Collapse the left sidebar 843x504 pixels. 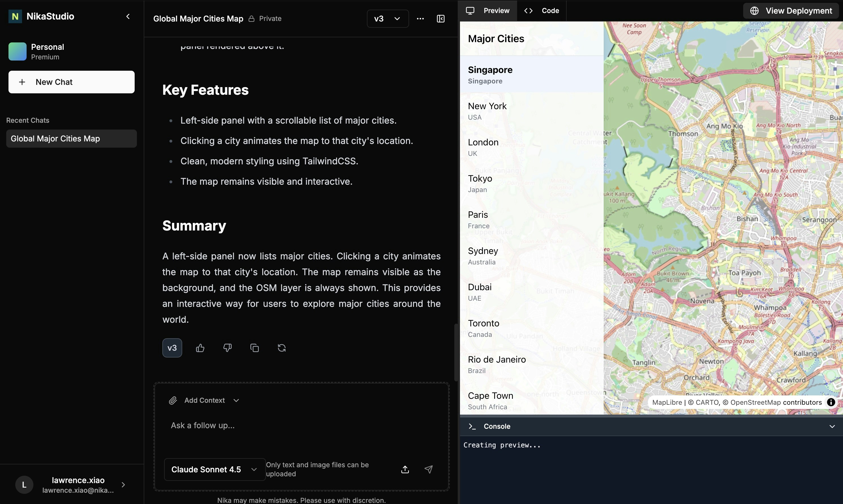click(128, 16)
